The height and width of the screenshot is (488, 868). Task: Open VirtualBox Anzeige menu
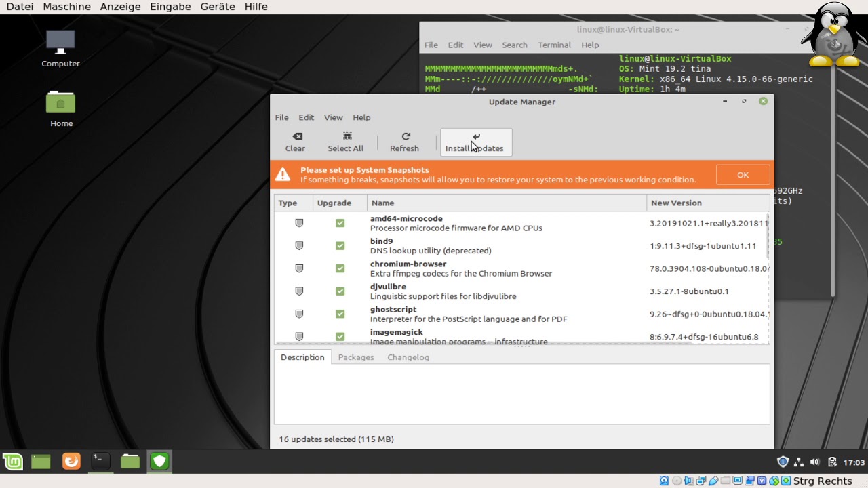tap(120, 7)
